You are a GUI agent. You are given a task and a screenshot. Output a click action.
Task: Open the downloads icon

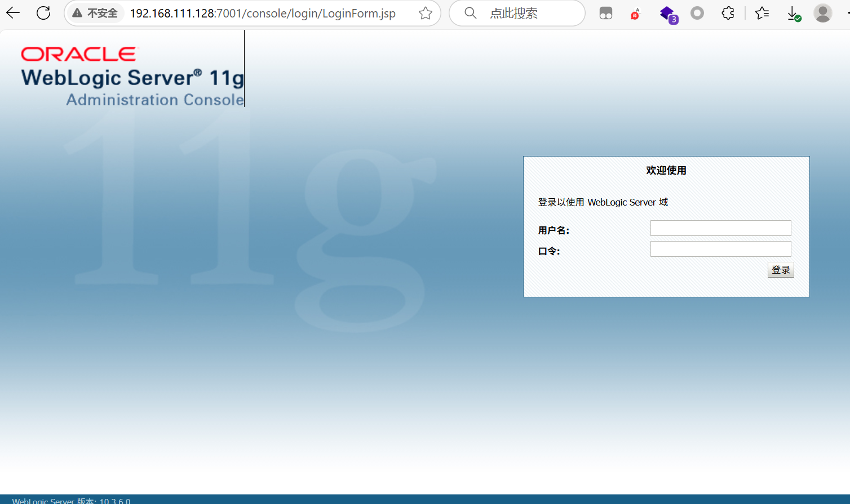[x=793, y=14]
